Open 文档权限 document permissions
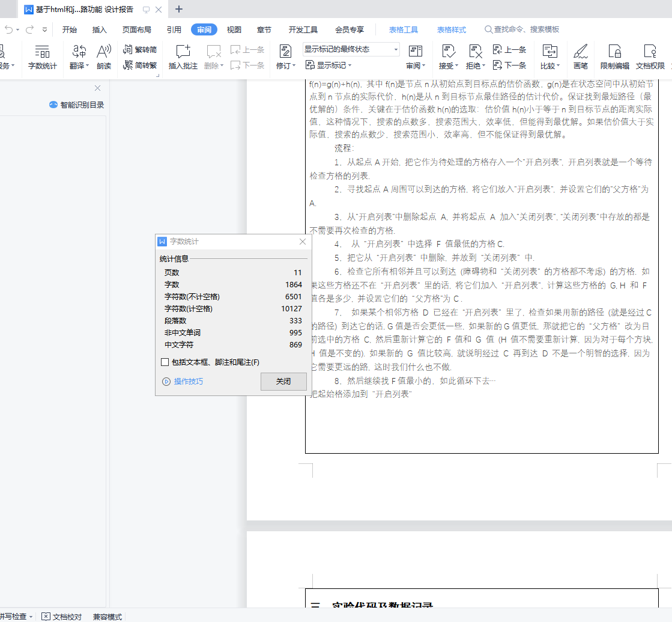The image size is (672, 622). [x=650, y=56]
